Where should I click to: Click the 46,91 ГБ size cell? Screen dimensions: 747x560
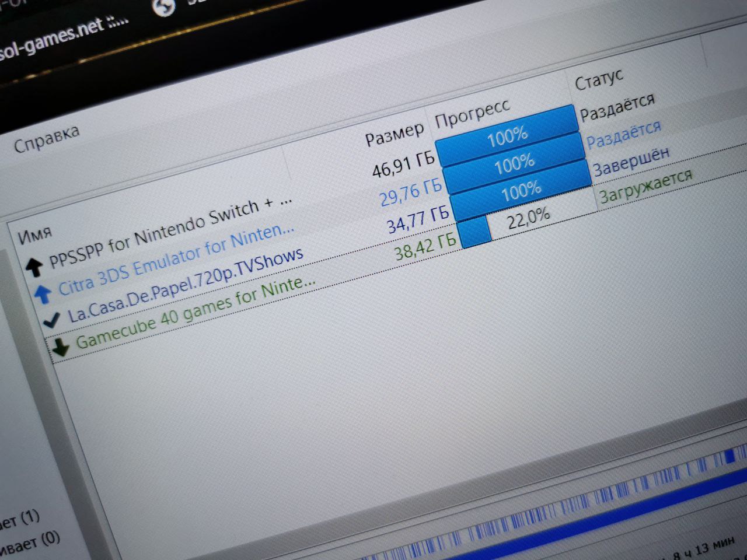[x=404, y=166]
